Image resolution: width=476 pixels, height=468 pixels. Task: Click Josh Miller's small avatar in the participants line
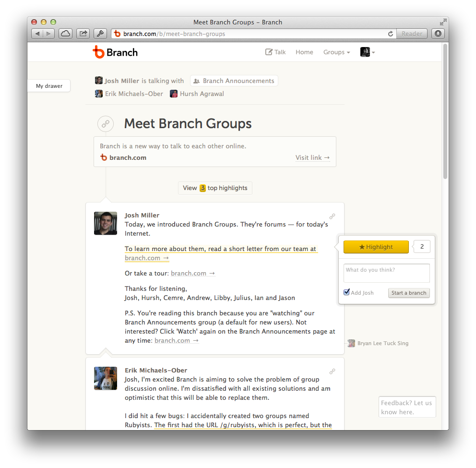99,81
